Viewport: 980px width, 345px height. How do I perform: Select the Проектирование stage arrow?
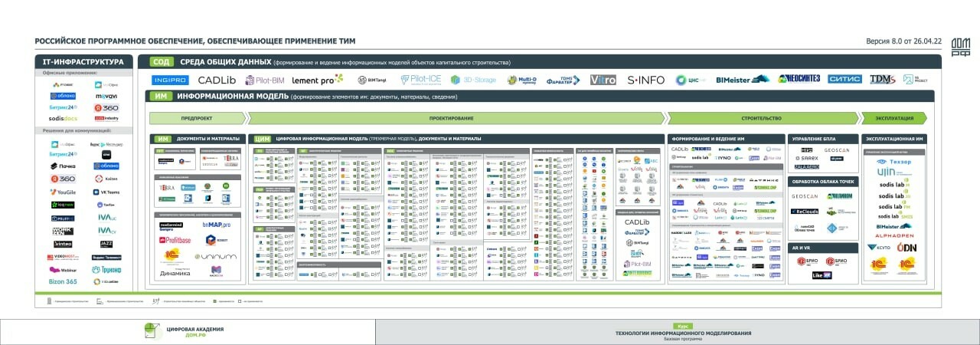click(x=456, y=118)
